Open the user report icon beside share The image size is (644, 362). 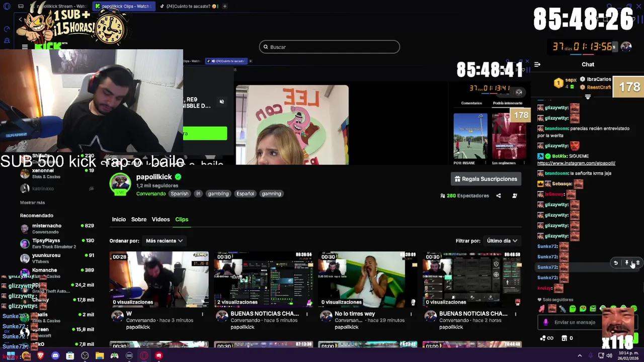pyautogui.click(x=515, y=196)
